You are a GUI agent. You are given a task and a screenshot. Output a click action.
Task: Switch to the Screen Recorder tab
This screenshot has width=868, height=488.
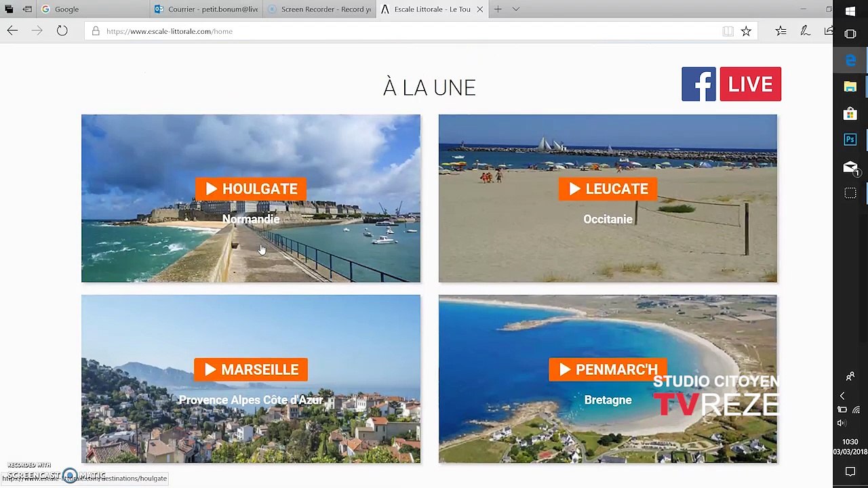point(319,9)
